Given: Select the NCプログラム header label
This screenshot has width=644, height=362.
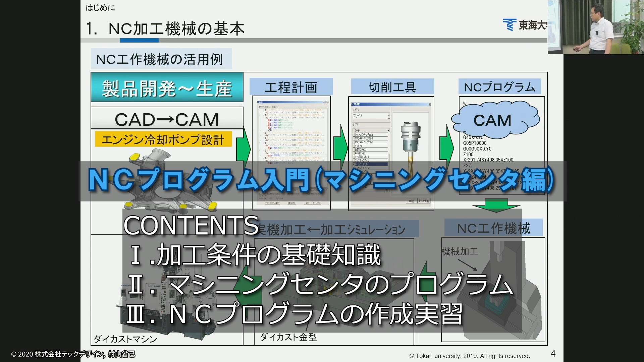Looking at the screenshot, I should 500,87.
